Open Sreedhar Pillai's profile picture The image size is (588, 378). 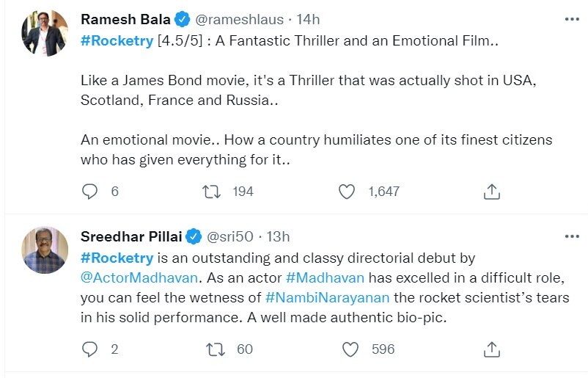point(45,250)
